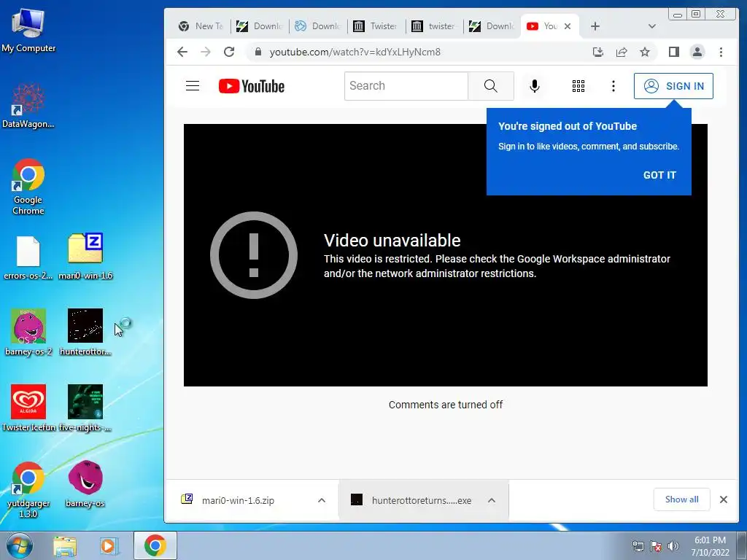
Task: Click the forward navigation arrow
Action: tap(205, 52)
